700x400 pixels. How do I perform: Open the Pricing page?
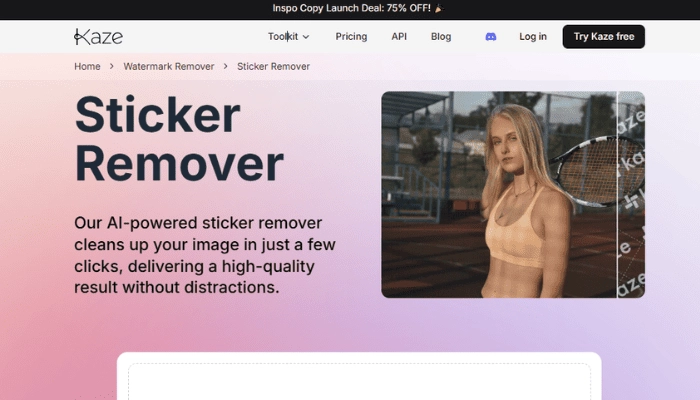point(351,37)
